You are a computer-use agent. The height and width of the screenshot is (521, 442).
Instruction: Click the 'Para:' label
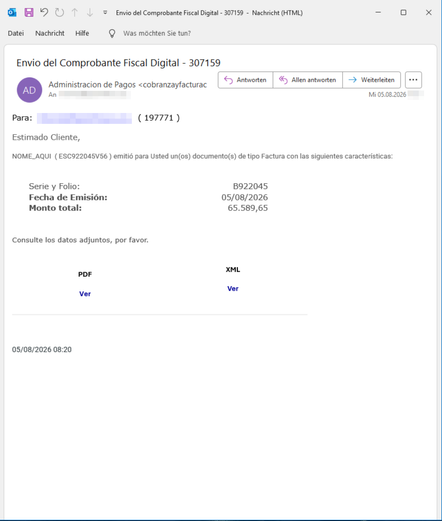pos(22,118)
